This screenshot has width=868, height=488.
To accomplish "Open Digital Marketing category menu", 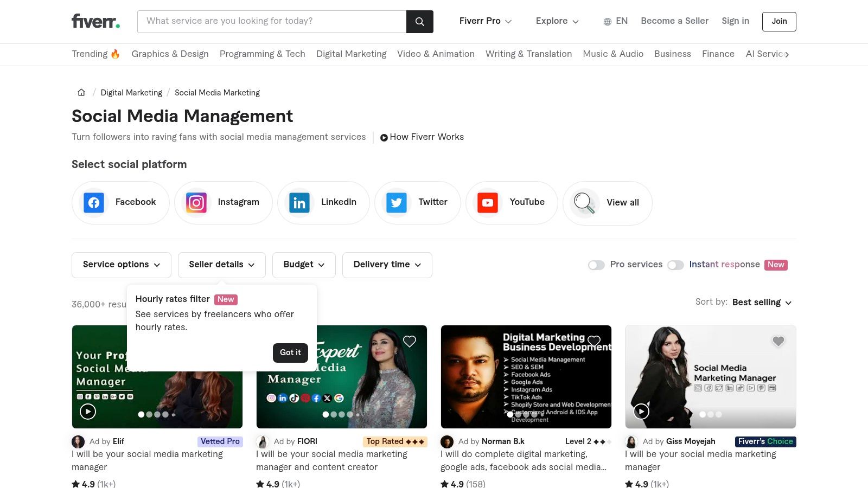I will pyautogui.click(x=352, y=54).
